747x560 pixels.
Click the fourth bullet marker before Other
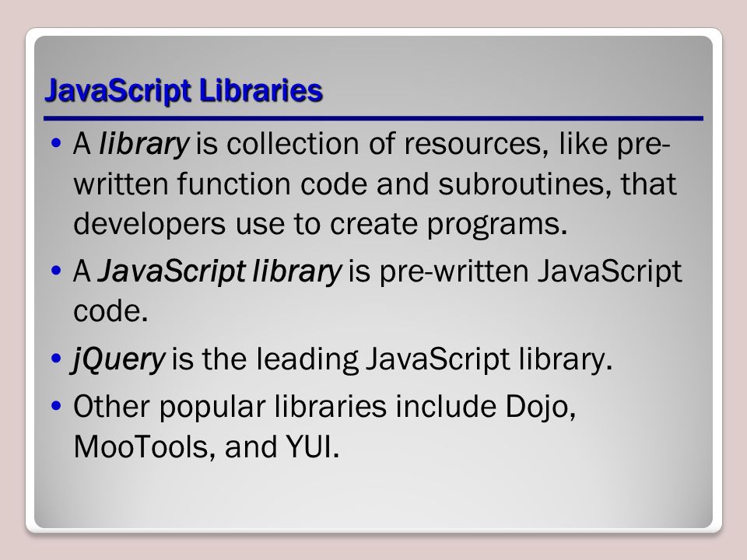click(x=56, y=406)
